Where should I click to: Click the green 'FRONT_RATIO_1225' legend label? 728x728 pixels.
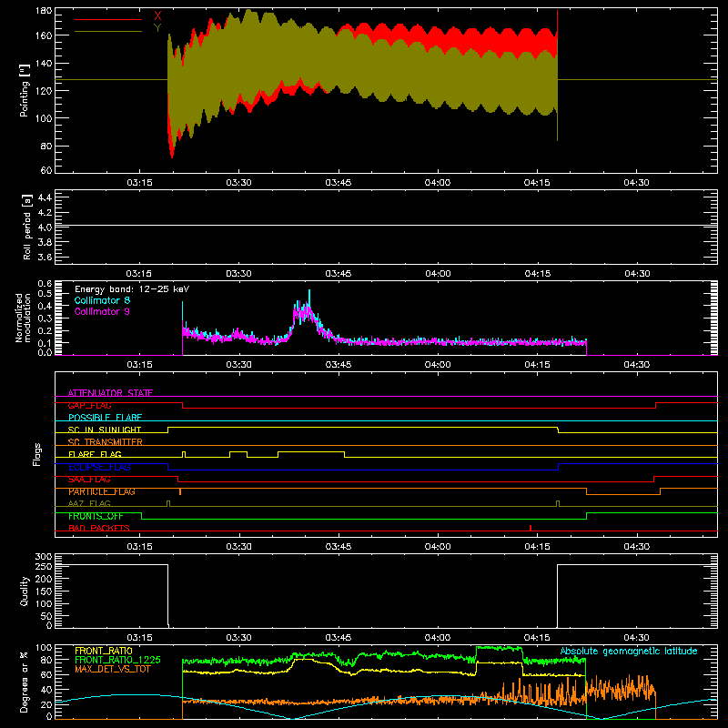(x=117, y=660)
